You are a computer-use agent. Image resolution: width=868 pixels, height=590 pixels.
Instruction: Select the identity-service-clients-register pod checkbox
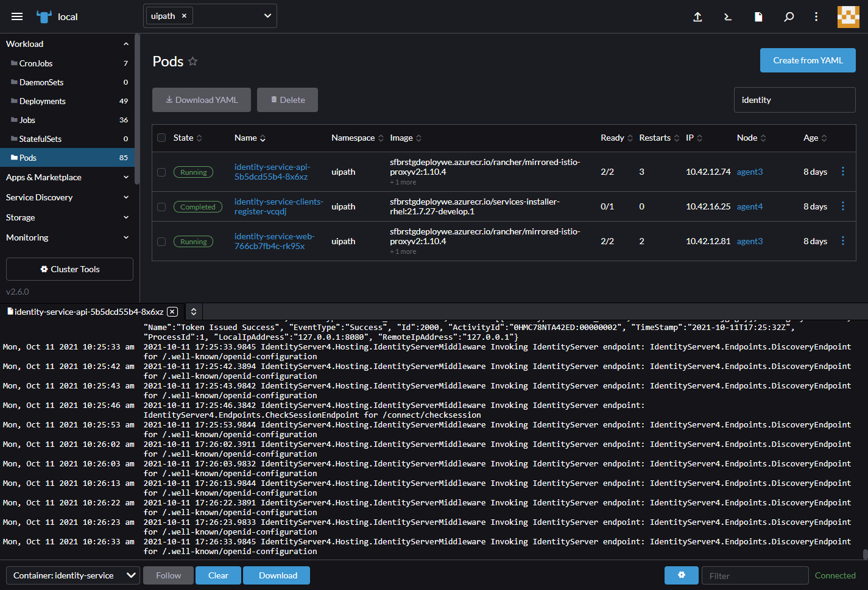[161, 207]
